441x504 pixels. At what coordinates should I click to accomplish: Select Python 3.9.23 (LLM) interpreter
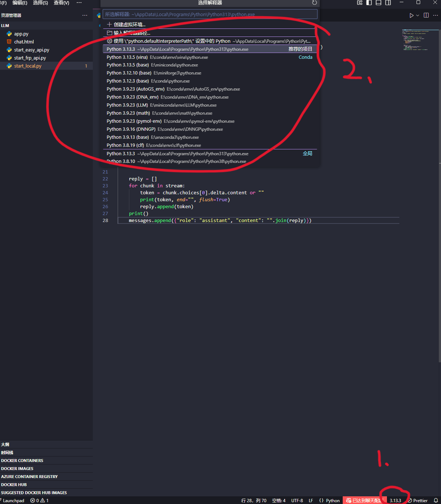(210, 105)
